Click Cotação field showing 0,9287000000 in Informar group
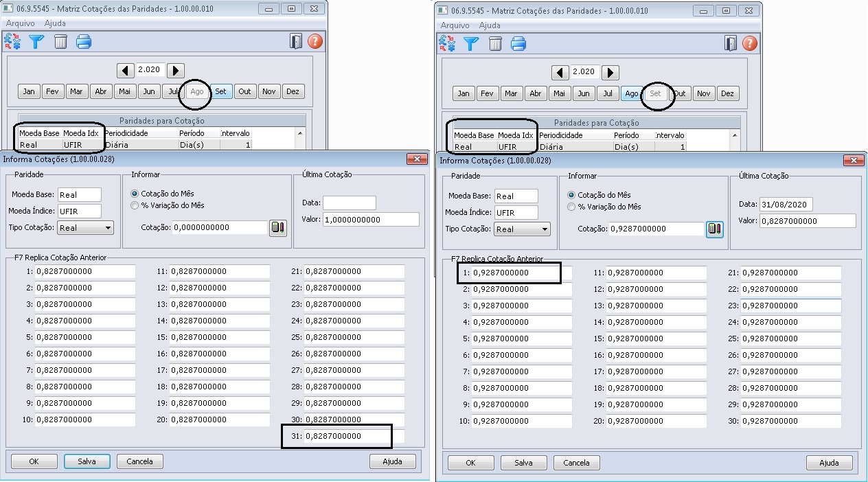The width and height of the screenshot is (868, 482). click(656, 229)
